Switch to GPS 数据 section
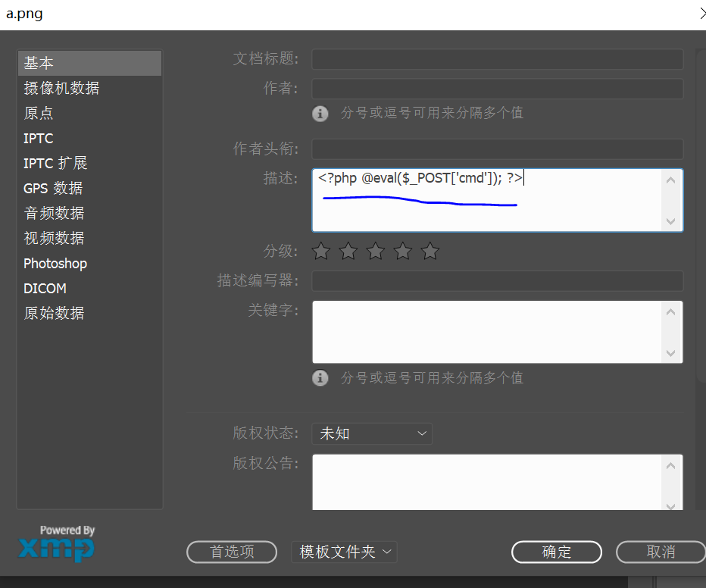Viewport: 706px width, 588px height. click(89, 188)
